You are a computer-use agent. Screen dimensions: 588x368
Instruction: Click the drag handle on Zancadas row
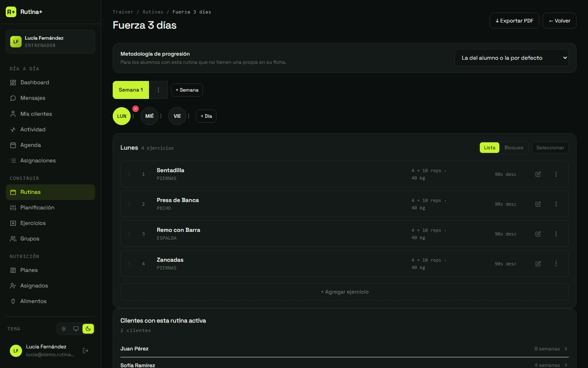(x=129, y=264)
